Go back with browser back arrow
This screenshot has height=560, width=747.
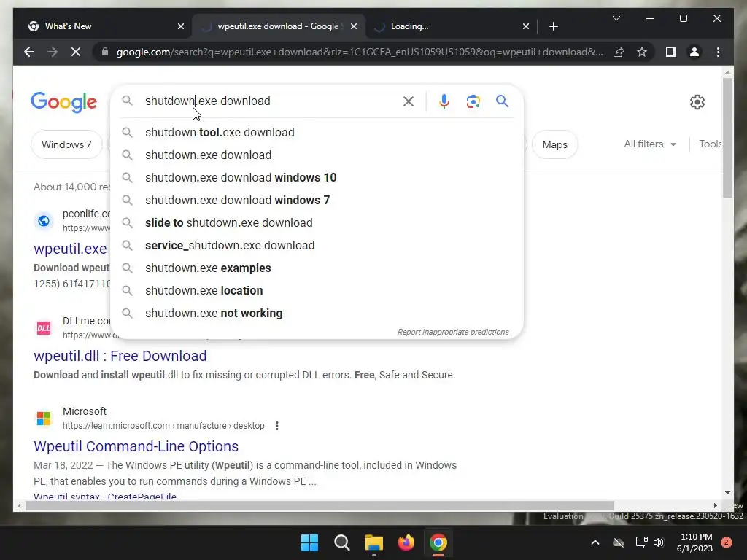(x=29, y=52)
